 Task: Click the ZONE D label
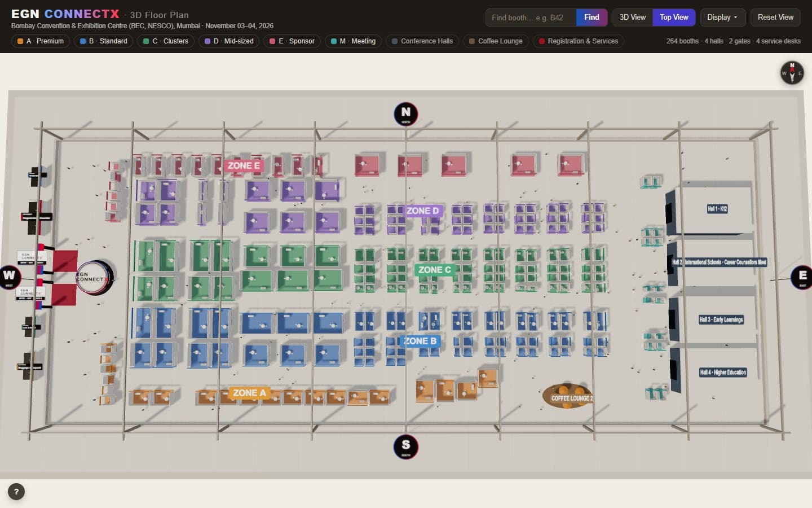pyautogui.click(x=422, y=211)
